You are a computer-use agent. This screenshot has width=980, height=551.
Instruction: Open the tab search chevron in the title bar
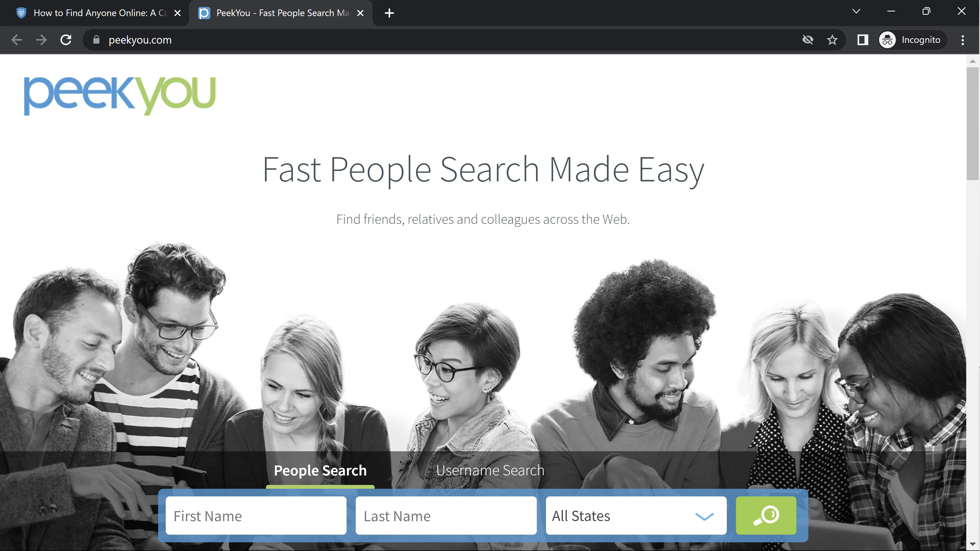[x=856, y=11]
